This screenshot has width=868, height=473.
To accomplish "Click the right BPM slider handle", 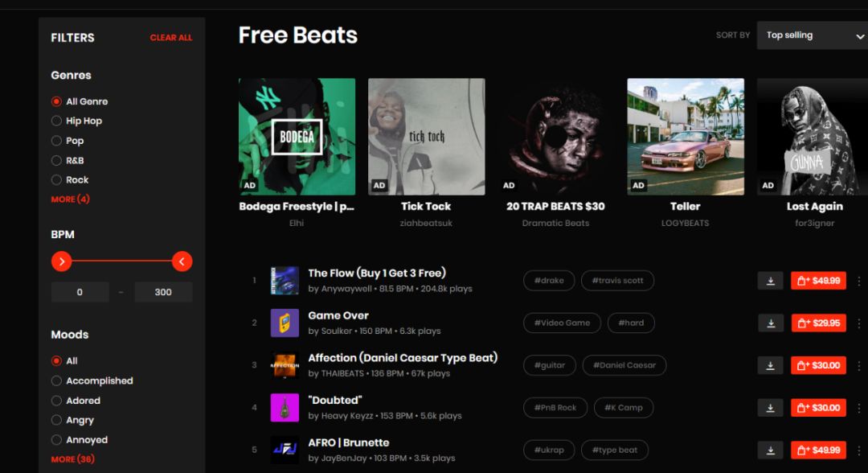I will pos(182,261).
